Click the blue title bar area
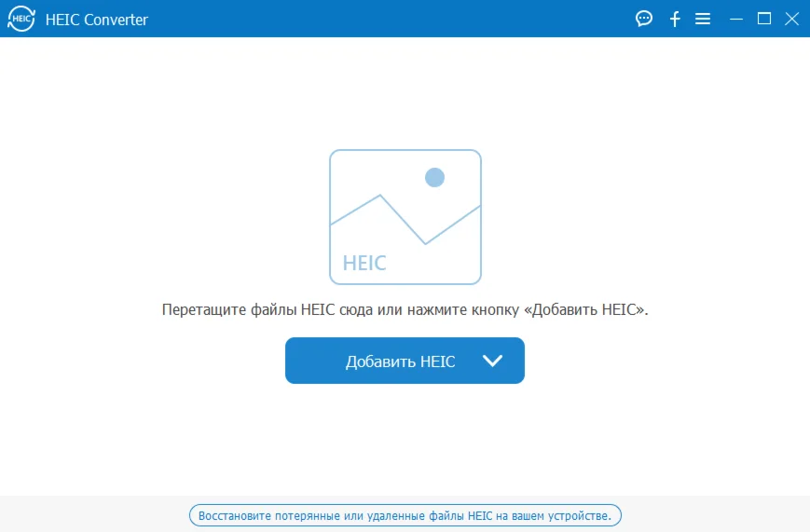 (x=388, y=19)
